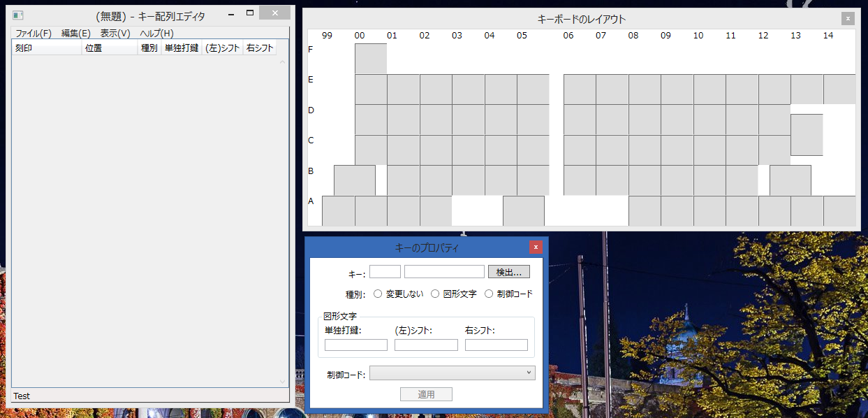Open the ヘルプ(H) menu

tap(156, 34)
